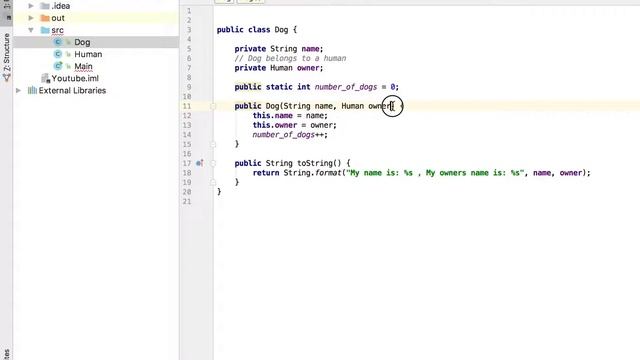Expand the External Libraries node arrow
Screen dimensions: 640x360
(x=18, y=90)
